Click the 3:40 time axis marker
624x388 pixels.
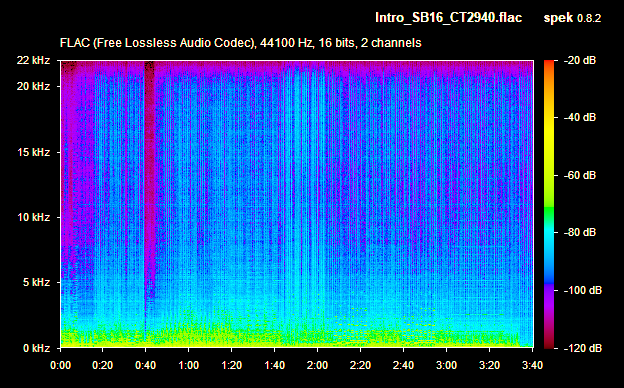point(532,365)
